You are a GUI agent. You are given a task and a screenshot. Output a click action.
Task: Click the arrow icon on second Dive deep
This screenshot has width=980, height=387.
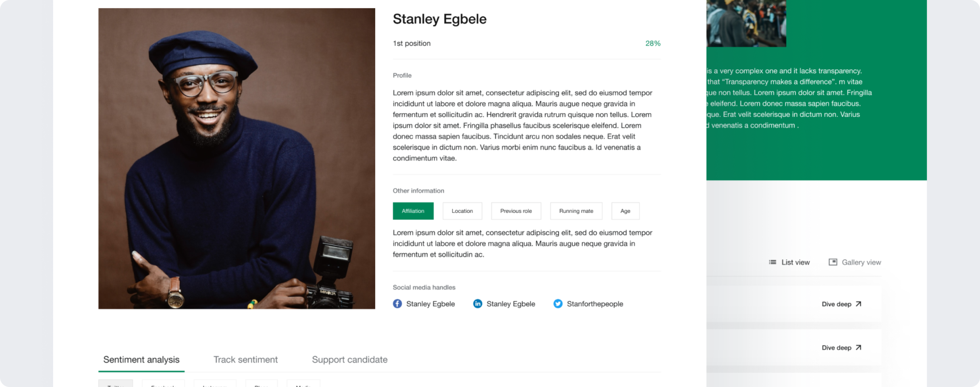[x=858, y=348]
